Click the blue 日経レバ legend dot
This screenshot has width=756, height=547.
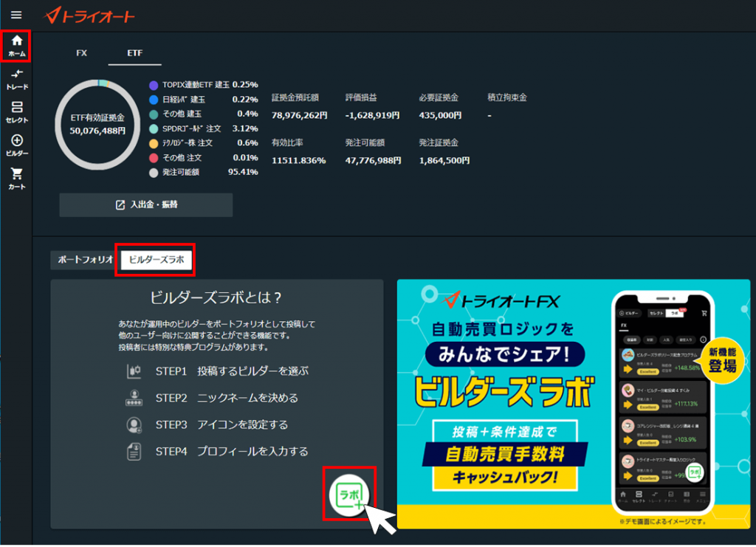pyautogui.click(x=154, y=100)
